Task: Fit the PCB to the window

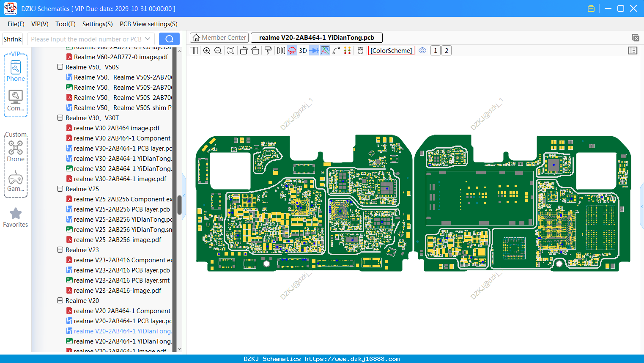Action: pos(231,51)
